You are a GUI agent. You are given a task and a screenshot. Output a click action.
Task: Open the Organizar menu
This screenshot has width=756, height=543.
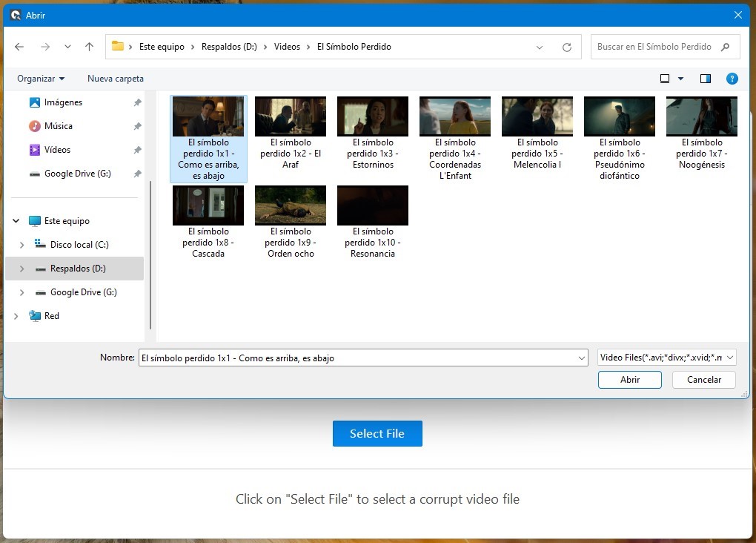pos(41,79)
